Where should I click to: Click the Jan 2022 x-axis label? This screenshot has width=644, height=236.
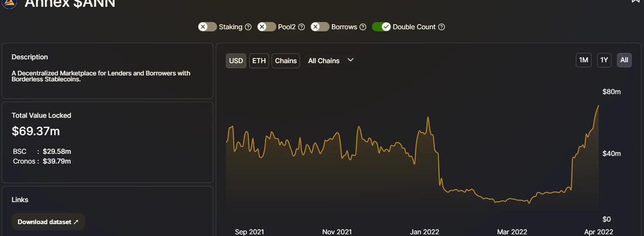pyautogui.click(x=424, y=232)
